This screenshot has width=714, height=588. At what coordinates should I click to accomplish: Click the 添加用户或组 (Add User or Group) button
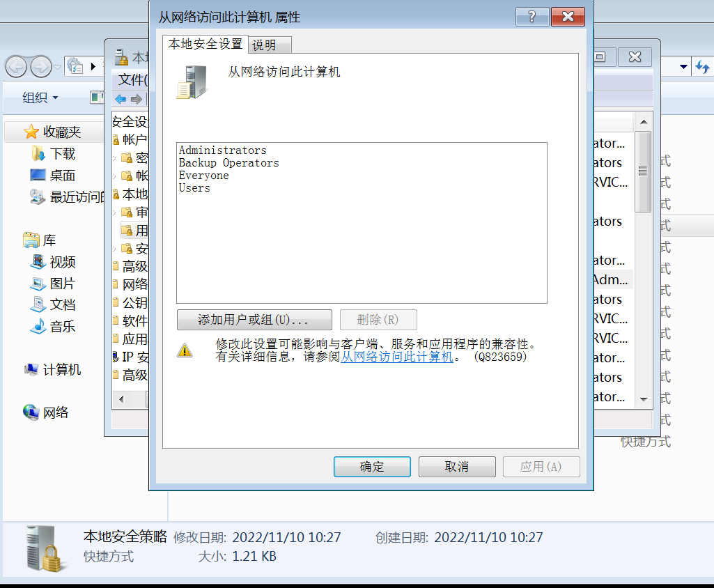click(x=254, y=320)
